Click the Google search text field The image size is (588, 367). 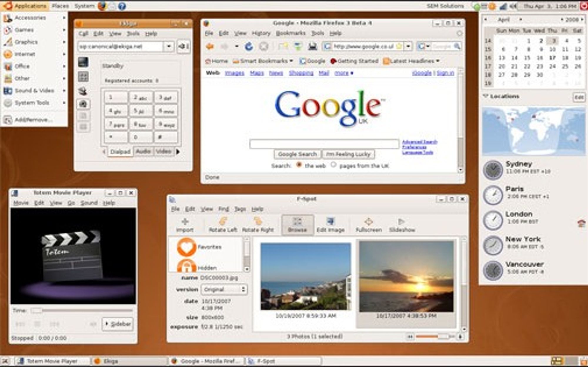(x=324, y=144)
